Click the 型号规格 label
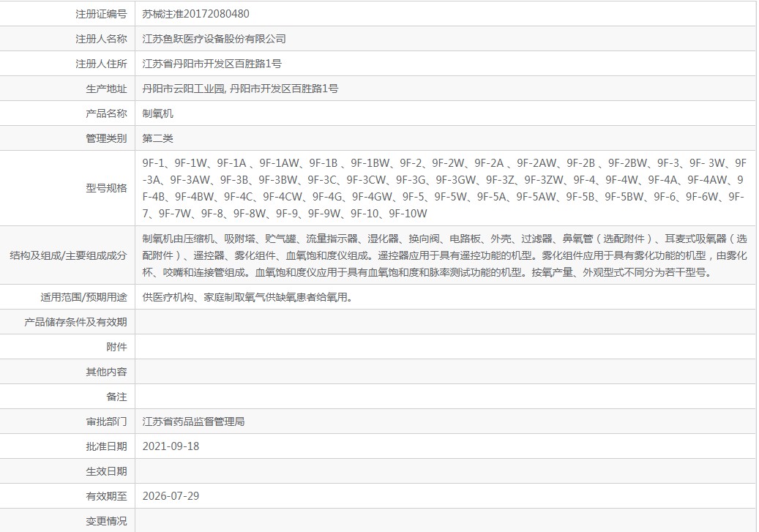This screenshot has height=532, width=759. (106, 188)
